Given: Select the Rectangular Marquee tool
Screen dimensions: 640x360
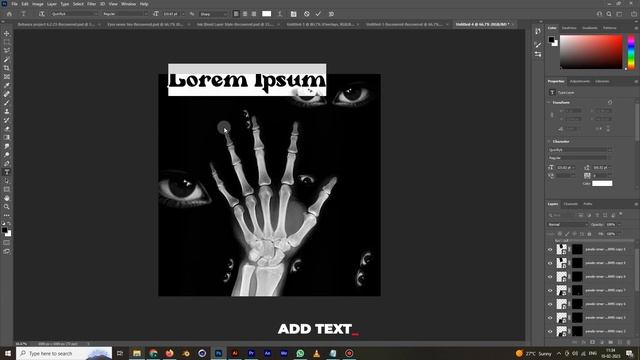Looking at the screenshot, I should pyautogui.click(x=7, y=42).
